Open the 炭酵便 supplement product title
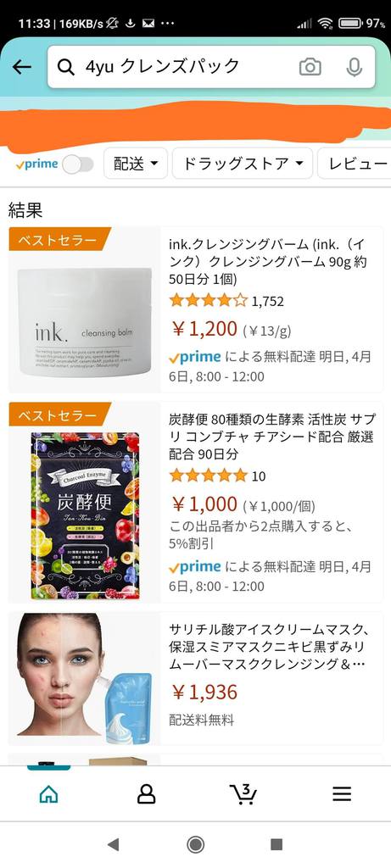 (271, 437)
